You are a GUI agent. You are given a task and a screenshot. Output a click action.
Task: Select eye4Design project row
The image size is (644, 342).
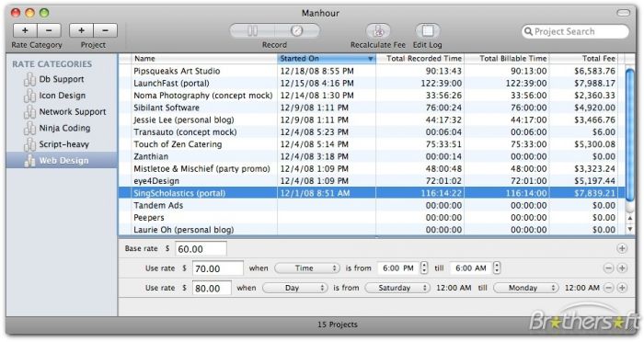[372, 181]
